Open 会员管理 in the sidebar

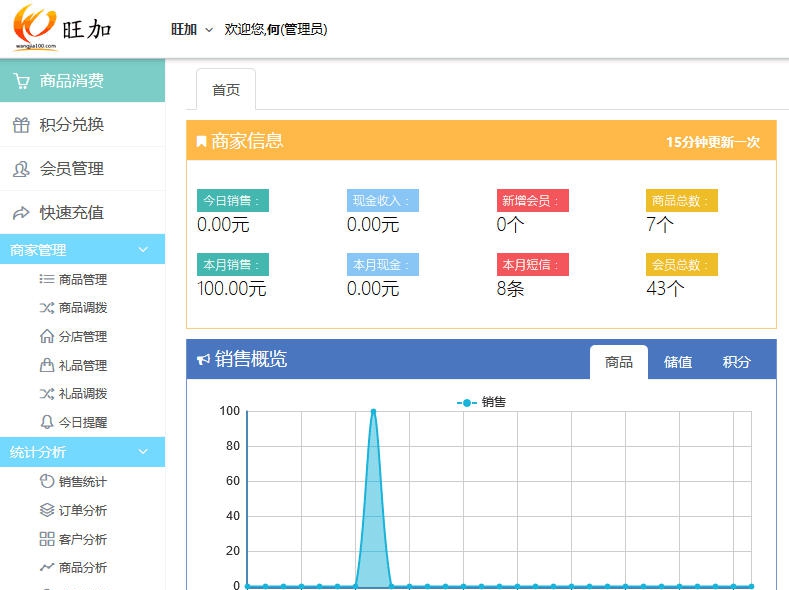pos(83,169)
